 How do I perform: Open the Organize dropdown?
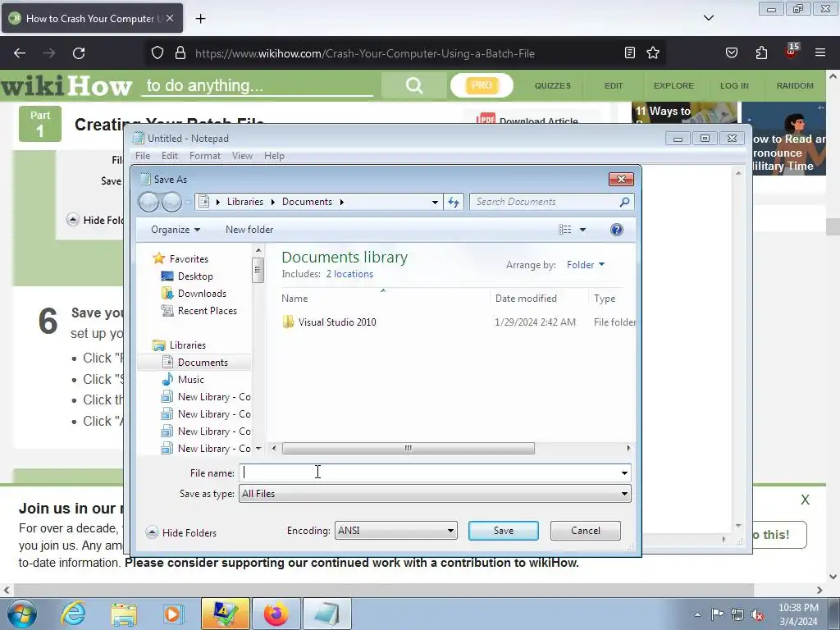[x=176, y=230]
